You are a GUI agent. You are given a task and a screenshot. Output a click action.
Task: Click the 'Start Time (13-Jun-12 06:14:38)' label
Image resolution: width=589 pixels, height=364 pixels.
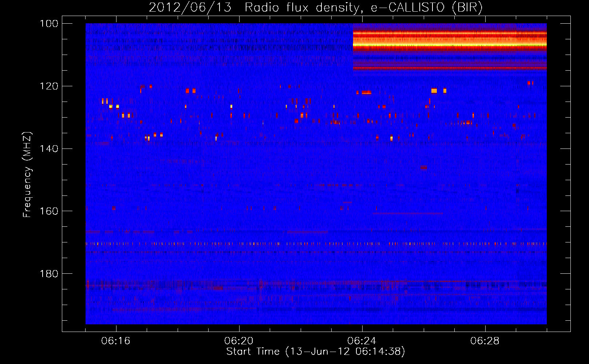(316, 352)
